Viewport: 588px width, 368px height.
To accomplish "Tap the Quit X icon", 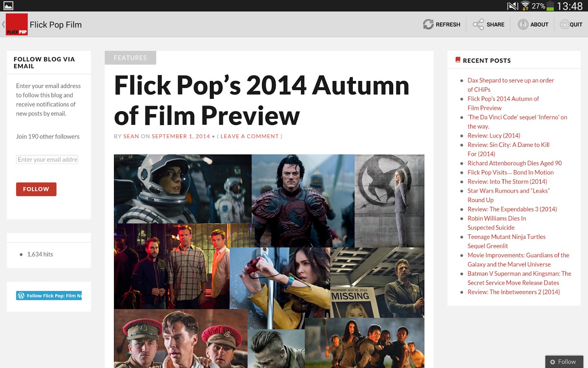I will click(564, 25).
